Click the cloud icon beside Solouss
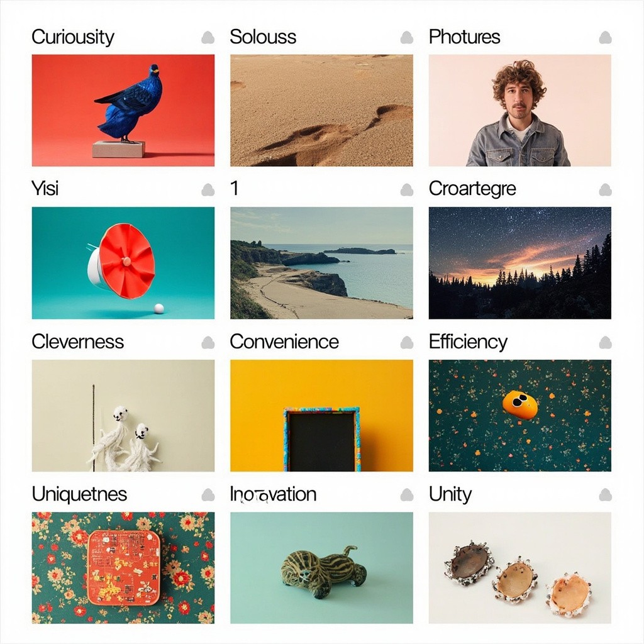644x644 pixels. (x=407, y=37)
